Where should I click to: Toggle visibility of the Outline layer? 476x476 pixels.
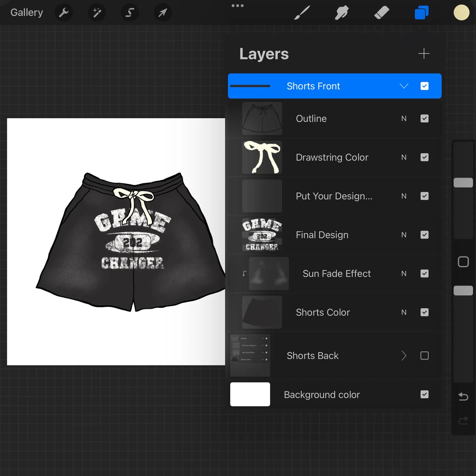coord(424,118)
